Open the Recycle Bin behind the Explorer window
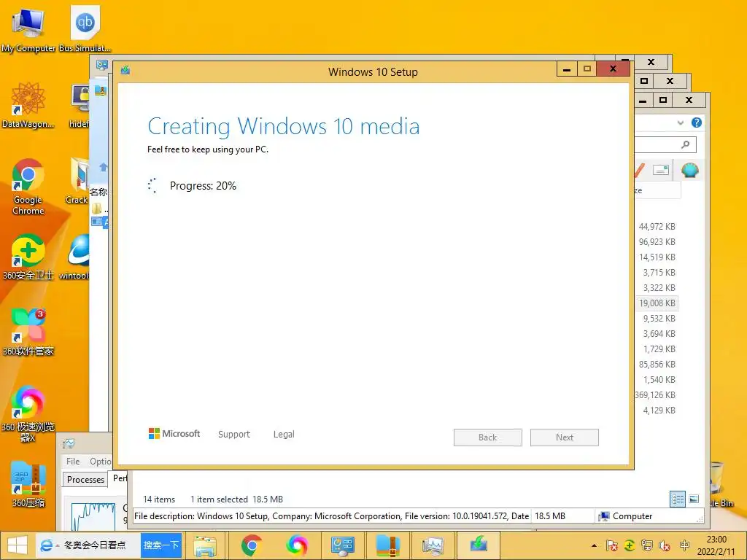 point(721,485)
